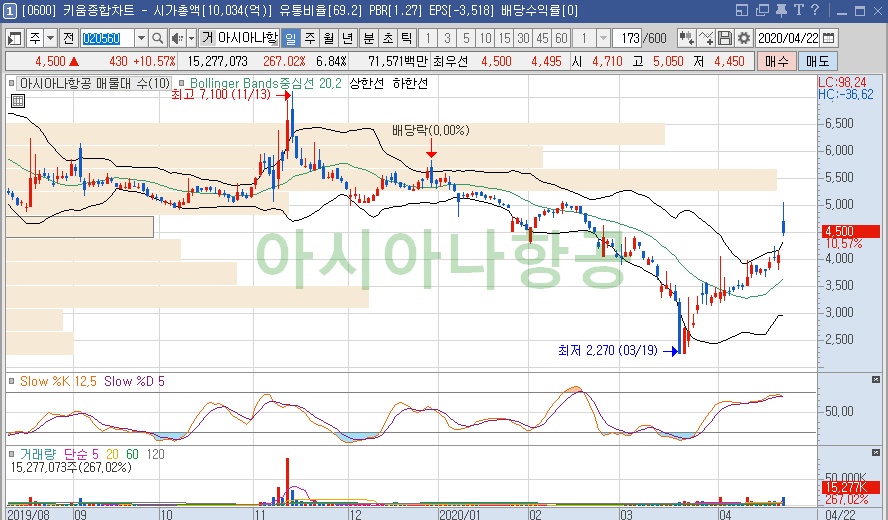Select the minute (분) chart period
This screenshot has width=888, height=520.
tap(369, 39)
